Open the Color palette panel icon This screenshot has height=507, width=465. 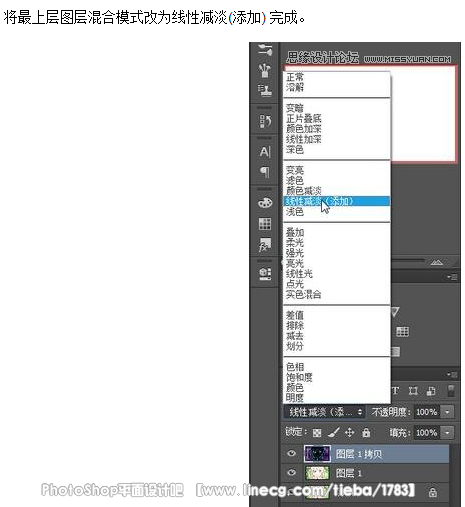coord(265,203)
